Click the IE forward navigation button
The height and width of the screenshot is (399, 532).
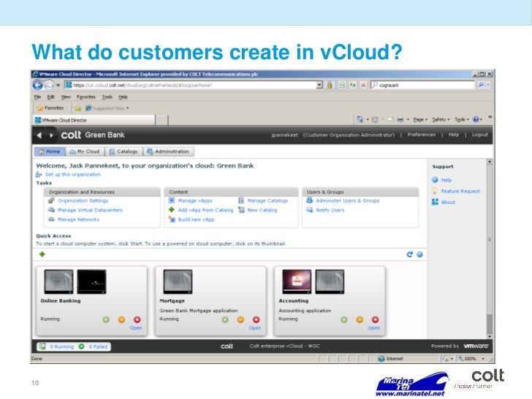(x=50, y=85)
